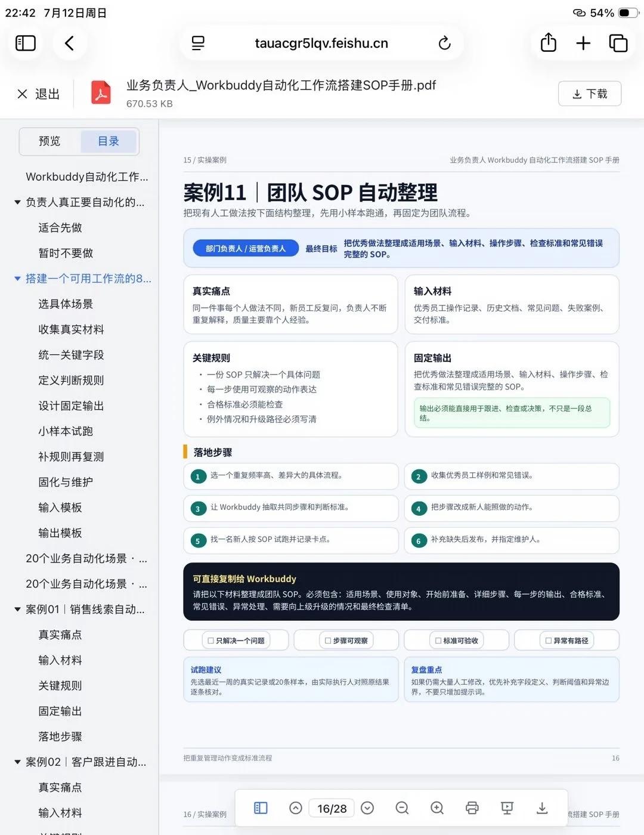Open Workbuddy自动化工作 outline entry
Viewport: 644px width, 835px height.
coord(87,177)
